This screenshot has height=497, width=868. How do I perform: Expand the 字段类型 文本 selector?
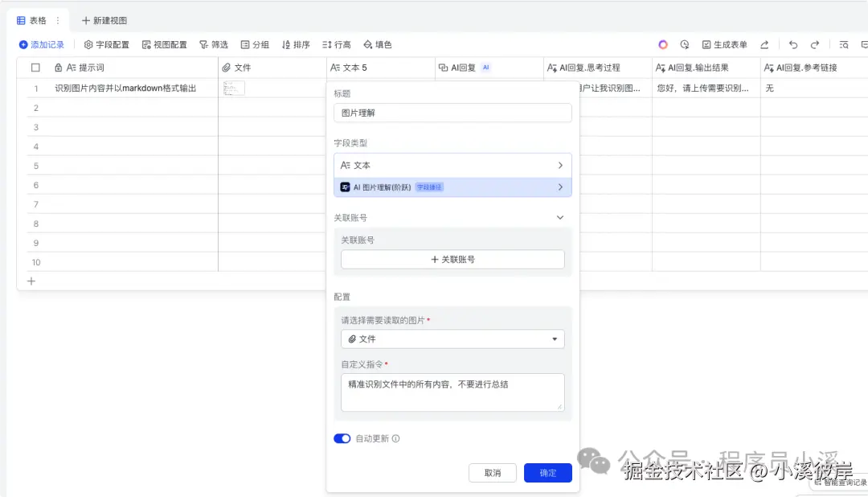click(452, 164)
